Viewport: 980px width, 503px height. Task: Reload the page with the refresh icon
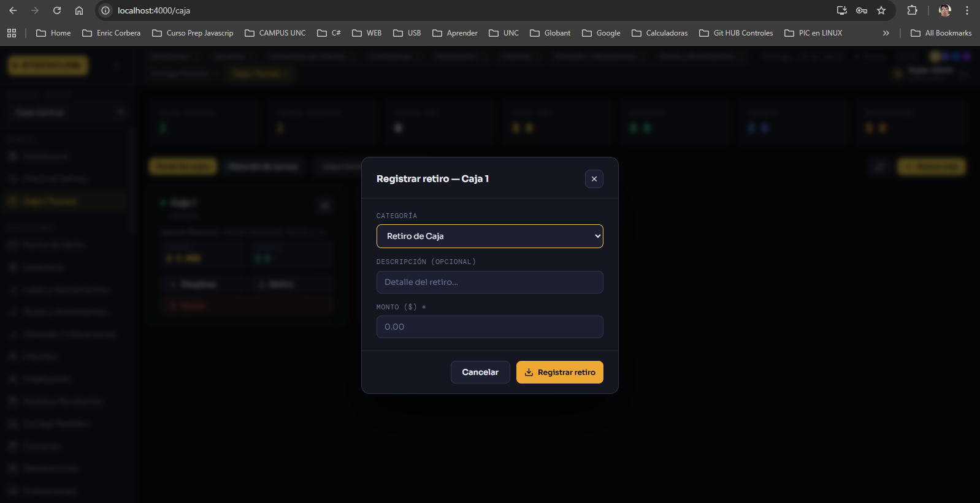tap(57, 10)
